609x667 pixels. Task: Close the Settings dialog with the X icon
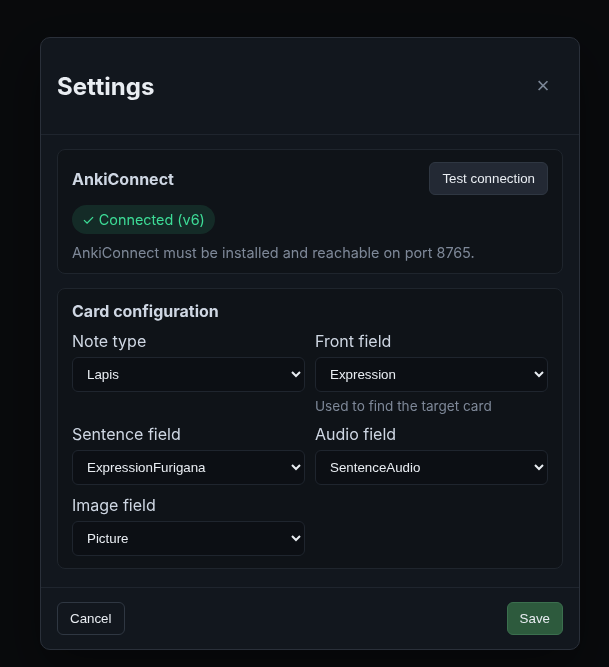coord(543,86)
